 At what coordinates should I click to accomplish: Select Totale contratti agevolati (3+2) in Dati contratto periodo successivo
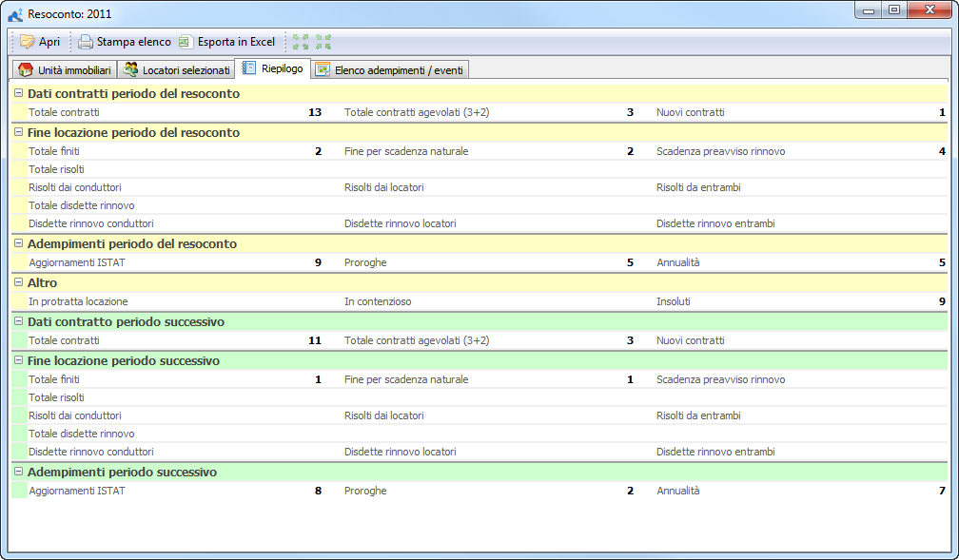pyautogui.click(x=417, y=340)
